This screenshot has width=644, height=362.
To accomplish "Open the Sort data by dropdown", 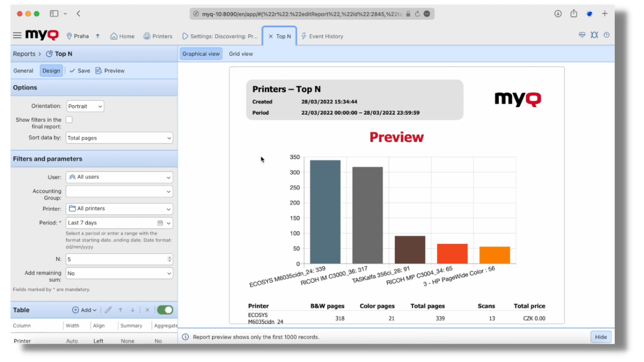I will pos(119,138).
